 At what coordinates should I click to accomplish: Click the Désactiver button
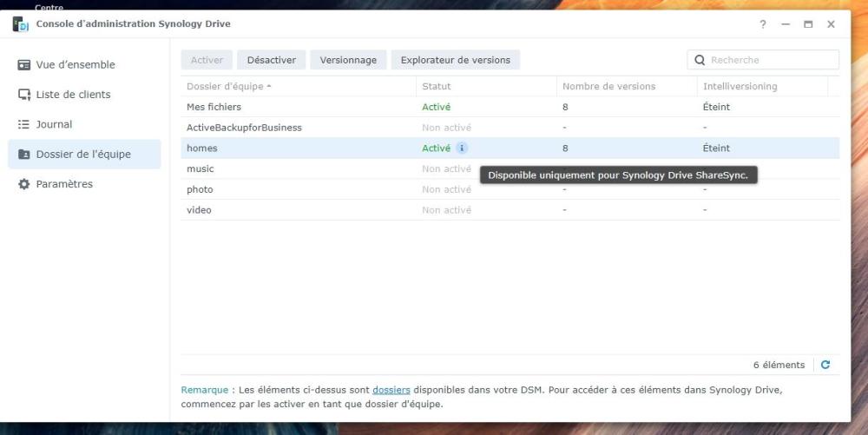click(x=271, y=60)
